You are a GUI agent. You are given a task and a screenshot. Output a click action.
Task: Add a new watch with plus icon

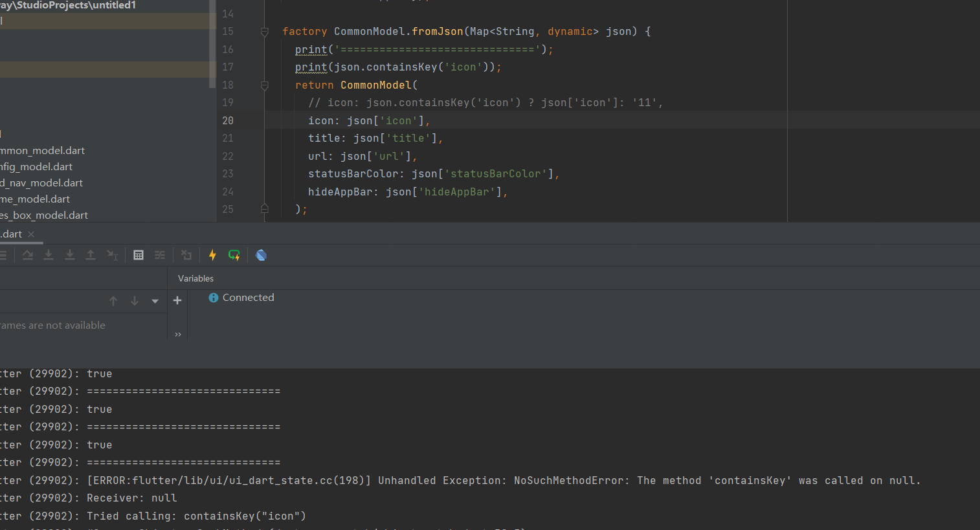177,300
